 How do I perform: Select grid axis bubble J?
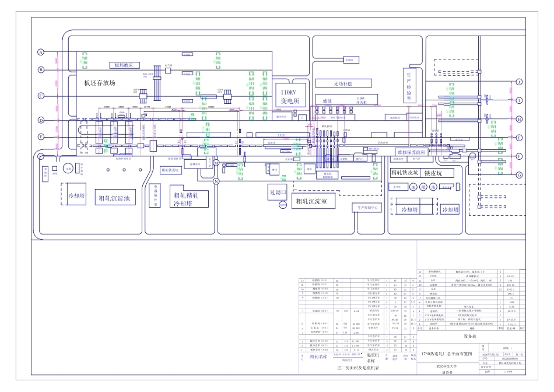[519, 82]
